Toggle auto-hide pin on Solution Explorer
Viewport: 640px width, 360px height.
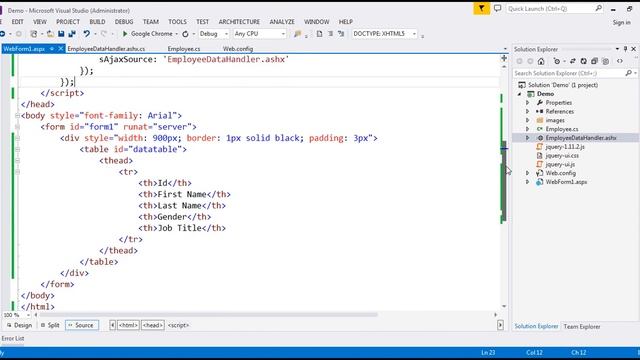coord(625,49)
